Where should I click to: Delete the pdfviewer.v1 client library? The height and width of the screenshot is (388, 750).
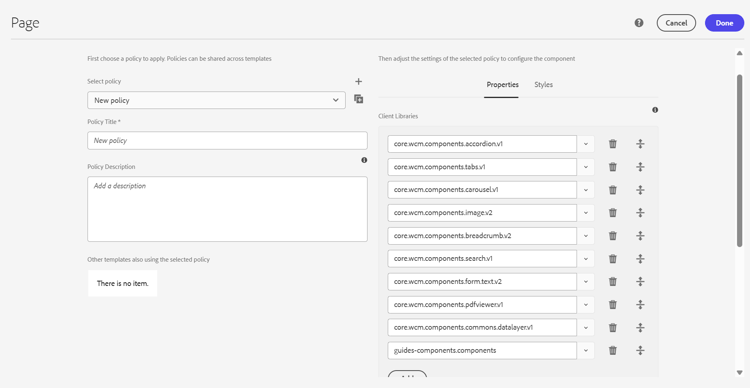point(613,304)
